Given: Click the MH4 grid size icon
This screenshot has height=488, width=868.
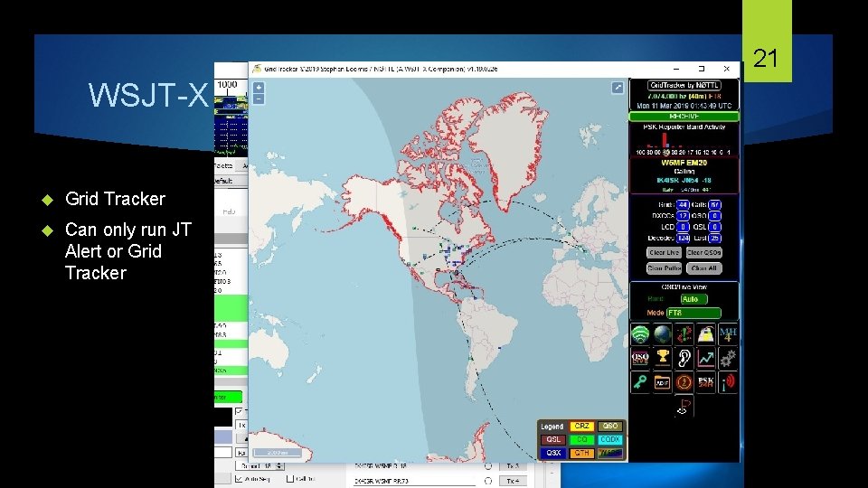Looking at the screenshot, I should coord(728,334).
